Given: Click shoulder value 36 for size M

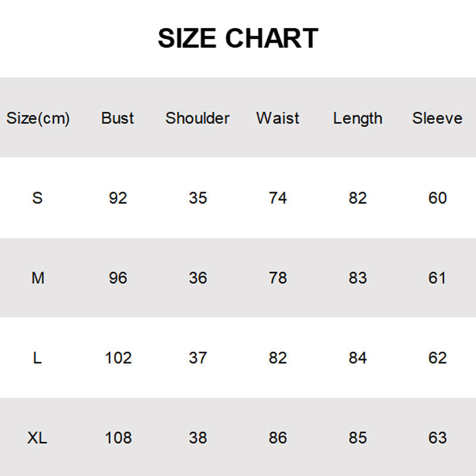Looking at the screenshot, I should pyautogui.click(x=198, y=278).
